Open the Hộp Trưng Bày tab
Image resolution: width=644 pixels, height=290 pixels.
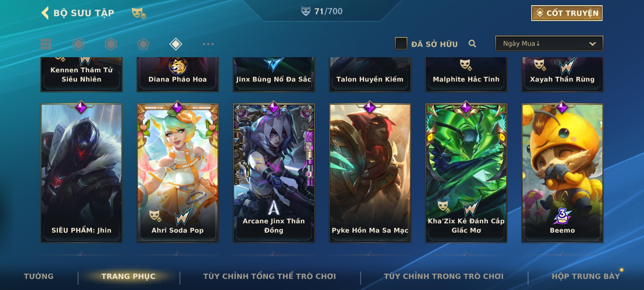[x=586, y=276]
